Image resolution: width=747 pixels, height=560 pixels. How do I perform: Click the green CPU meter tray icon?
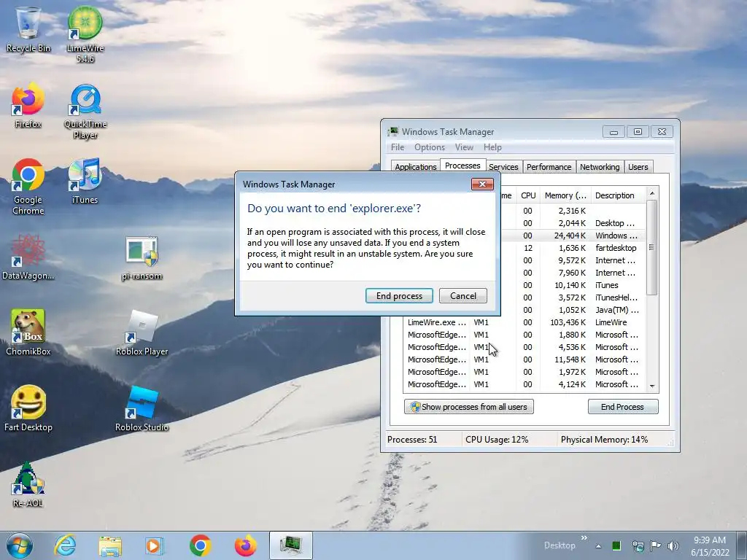tap(616, 545)
